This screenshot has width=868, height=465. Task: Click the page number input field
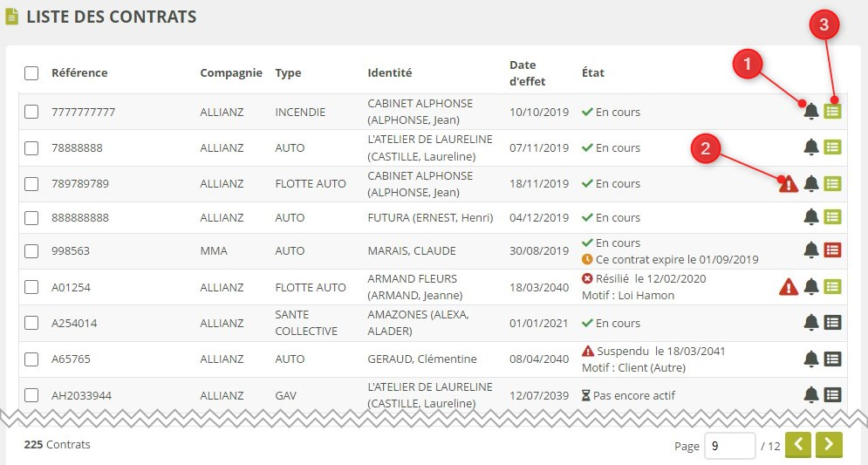coord(728,445)
